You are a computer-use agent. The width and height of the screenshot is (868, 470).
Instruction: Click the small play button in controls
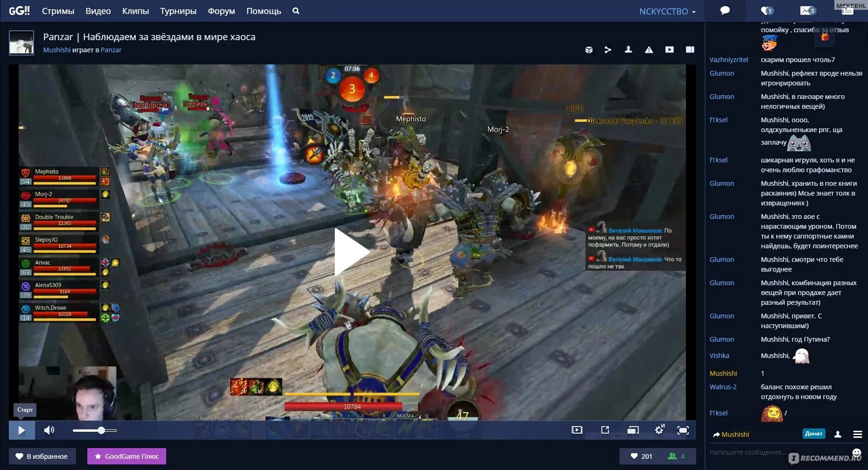tap(21, 430)
